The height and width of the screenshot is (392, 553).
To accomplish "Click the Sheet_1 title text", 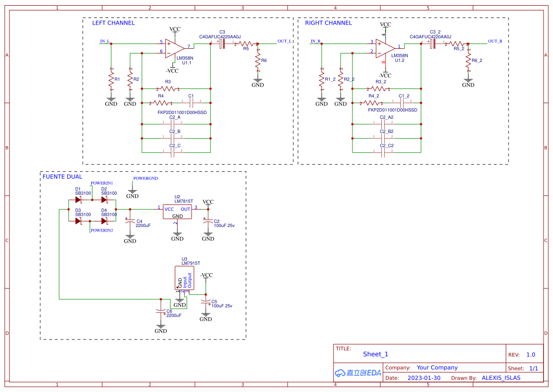I will 375,354.
